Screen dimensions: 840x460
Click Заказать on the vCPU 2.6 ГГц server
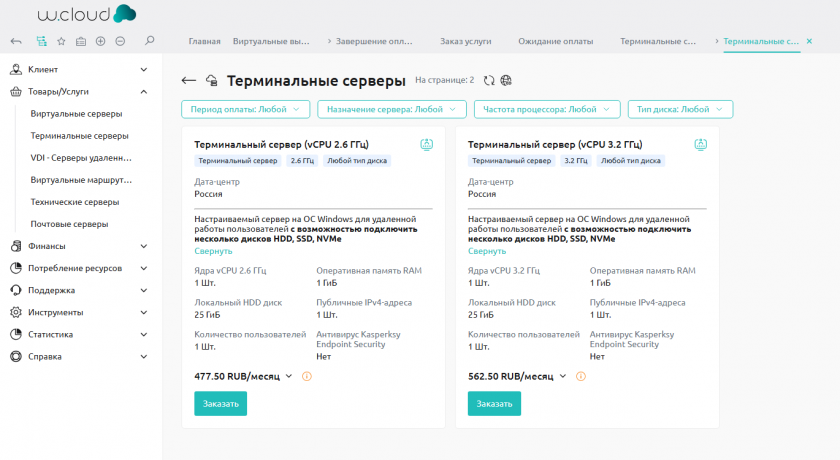[x=220, y=404]
